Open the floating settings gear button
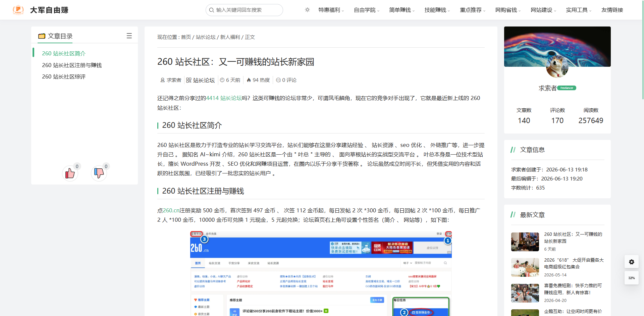Screen dimensions: 644x316 coord(632,262)
